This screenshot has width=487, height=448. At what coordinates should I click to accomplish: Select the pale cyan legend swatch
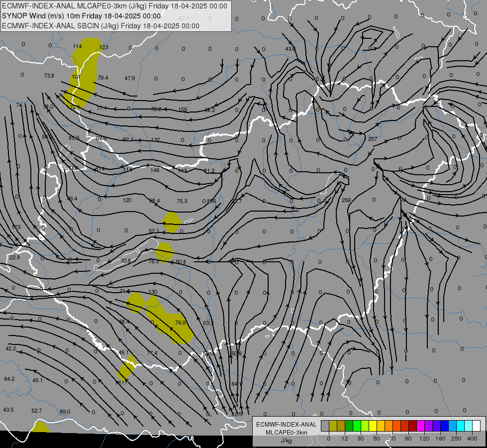click(469, 426)
